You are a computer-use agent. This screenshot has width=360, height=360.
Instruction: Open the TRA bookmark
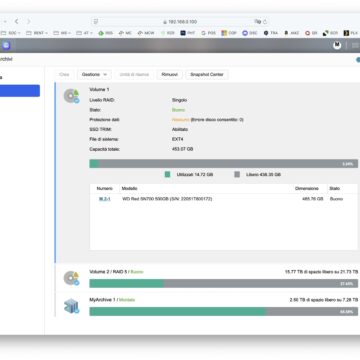coord(270,33)
